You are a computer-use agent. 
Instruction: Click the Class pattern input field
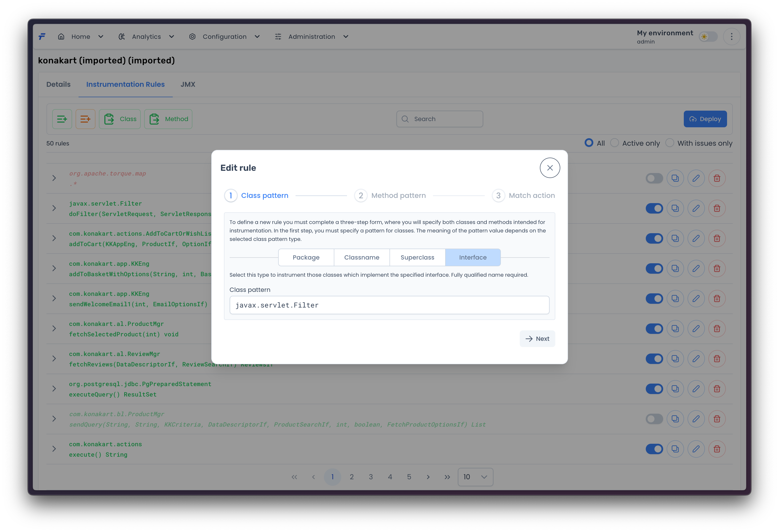click(389, 305)
